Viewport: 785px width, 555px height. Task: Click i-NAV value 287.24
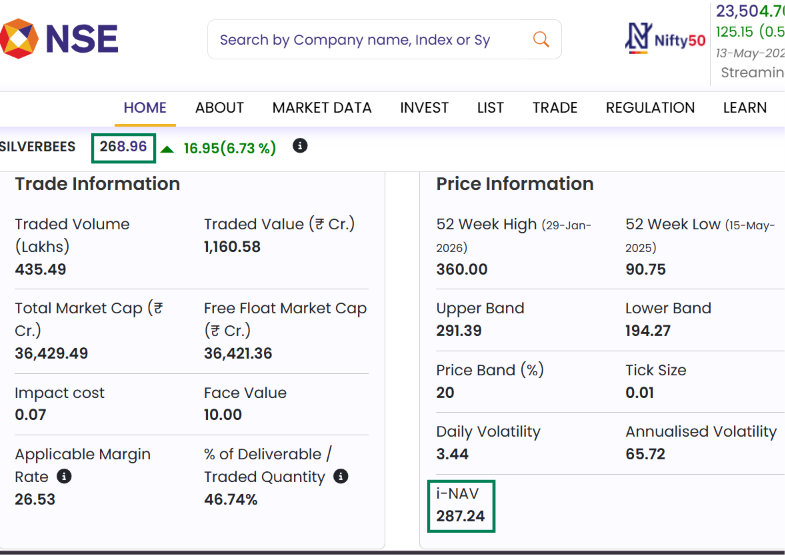pos(461,516)
